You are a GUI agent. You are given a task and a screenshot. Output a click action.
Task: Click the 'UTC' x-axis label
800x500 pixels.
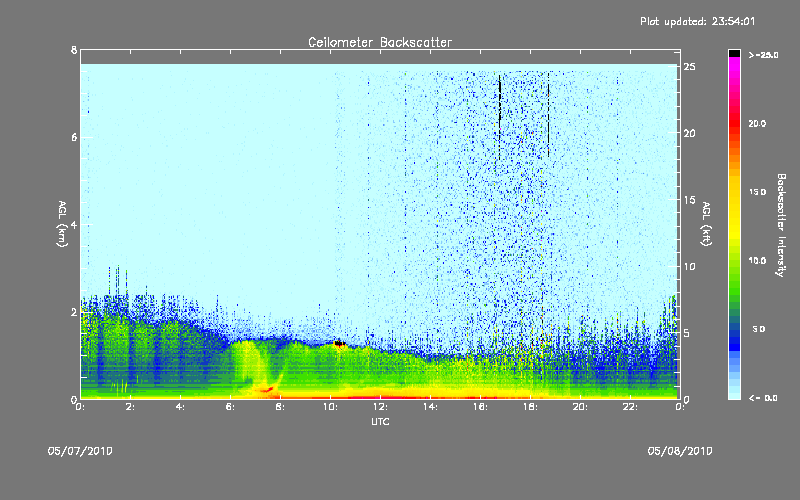tap(380, 421)
